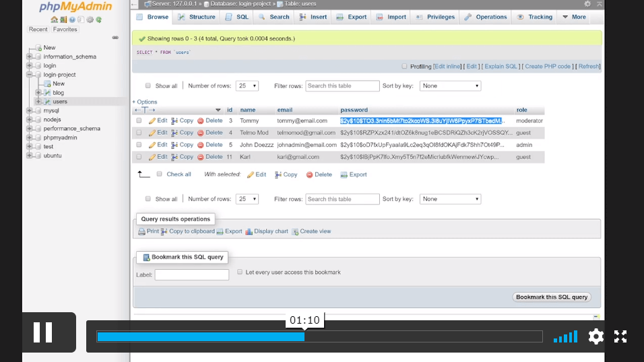Click Bookmark this SQL query button
The image size is (644, 362).
pos(552,297)
